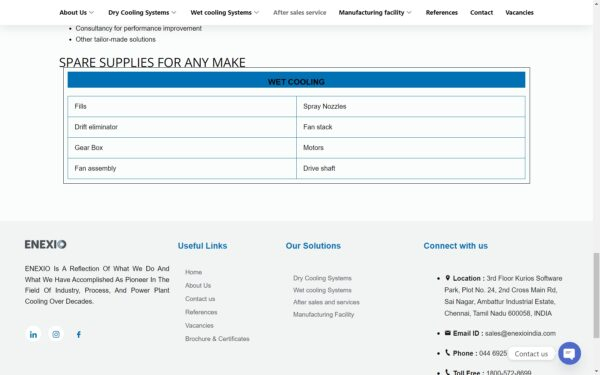
Task: Select the Fills table cell
Action: pos(182,106)
